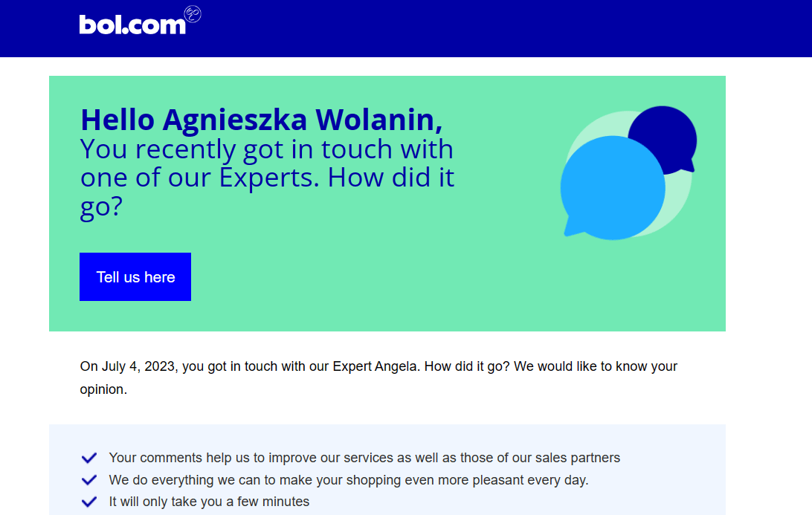Viewport: 812px width, 515px height.
Task: Click the 'You recently got in touch' subheading
Action: (266, 149)
